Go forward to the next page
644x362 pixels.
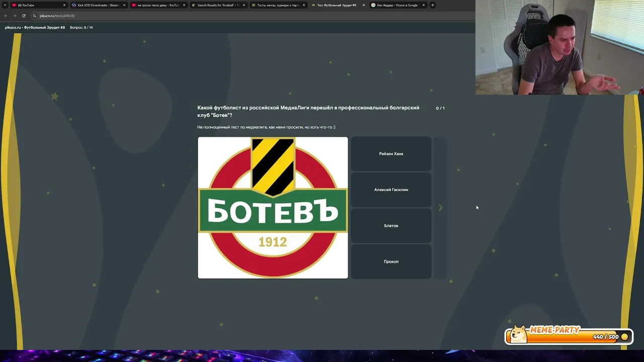click(x=15, y=16)
